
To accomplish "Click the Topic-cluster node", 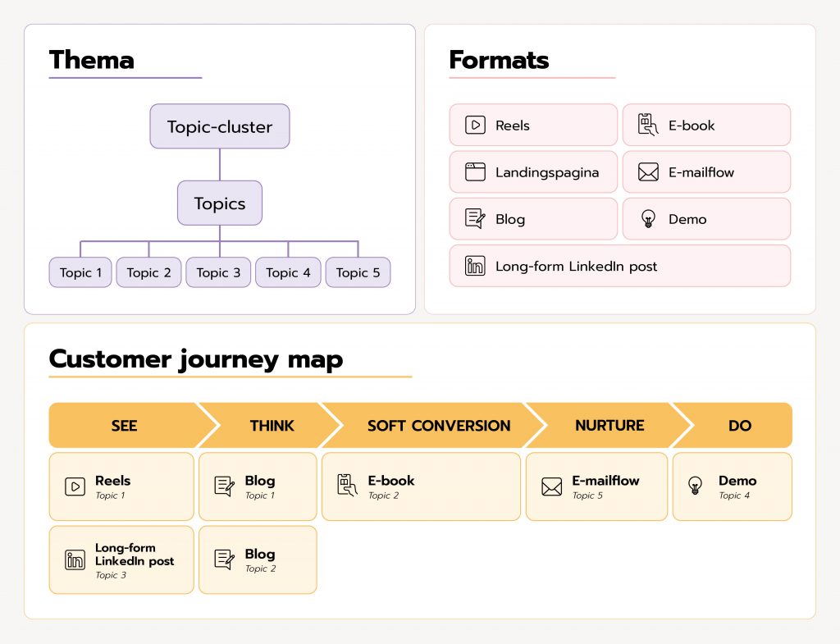I will point(220,126).
